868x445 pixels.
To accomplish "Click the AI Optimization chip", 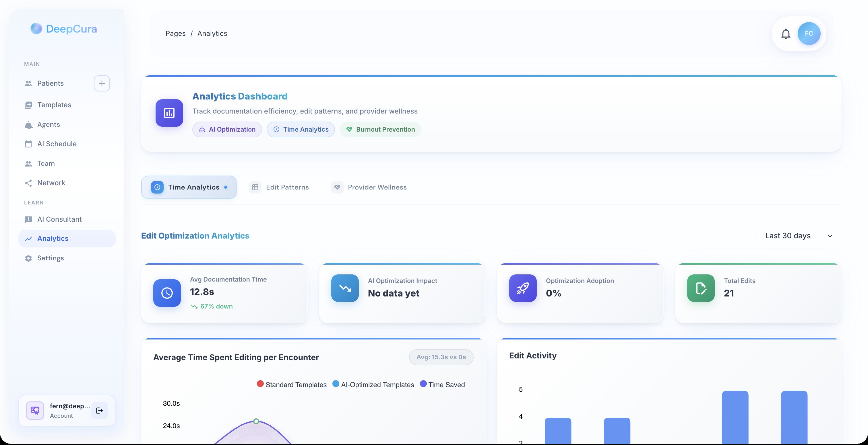I will [x=227, y=130].
